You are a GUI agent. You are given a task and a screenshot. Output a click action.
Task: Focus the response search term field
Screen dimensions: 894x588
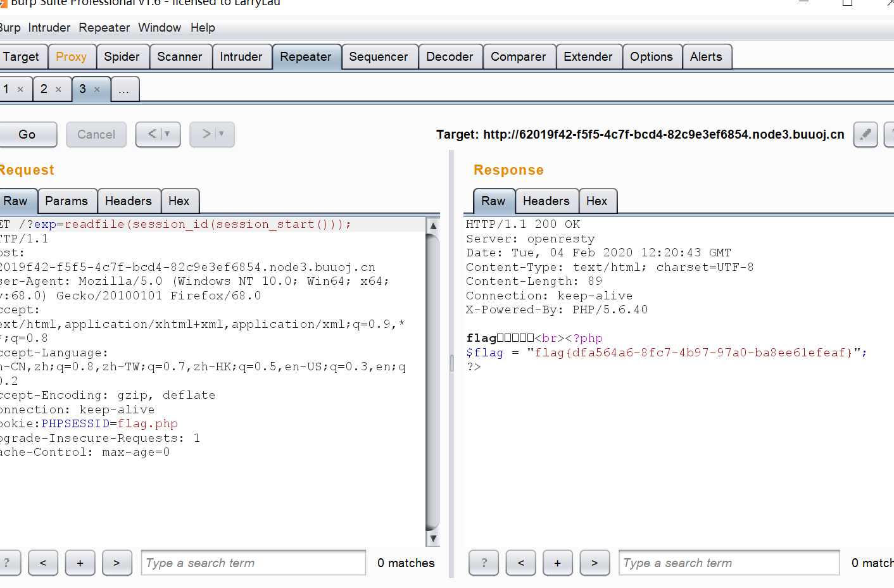coord(729,563)
